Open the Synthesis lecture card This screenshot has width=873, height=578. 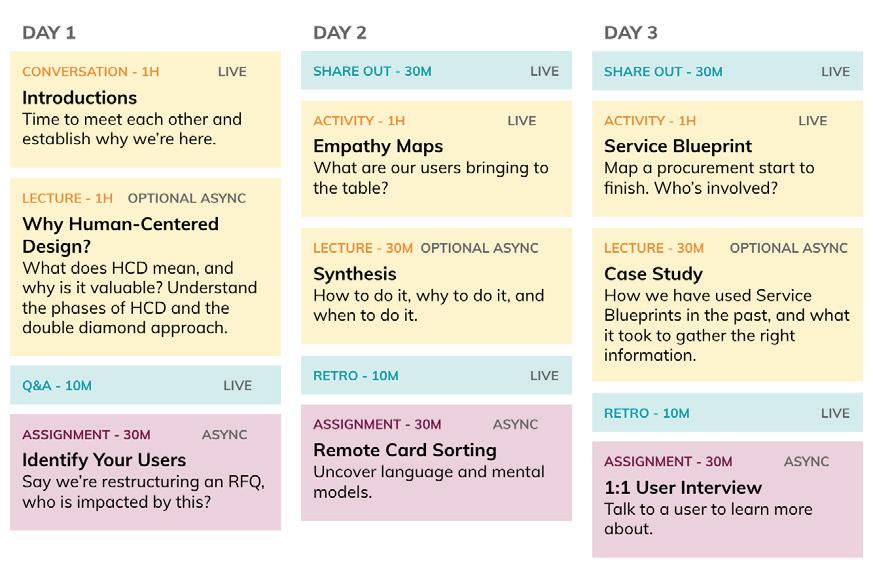tap(436, 286)
